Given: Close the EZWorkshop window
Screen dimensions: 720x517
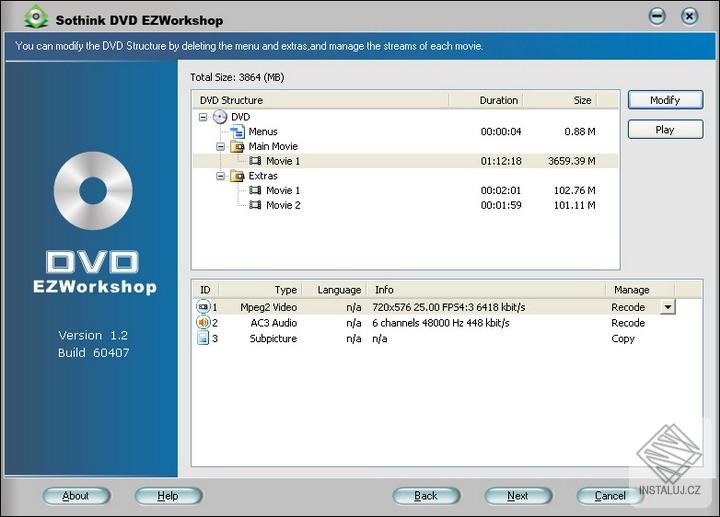Looking at the screenshot, I should [x=689, y=17].
